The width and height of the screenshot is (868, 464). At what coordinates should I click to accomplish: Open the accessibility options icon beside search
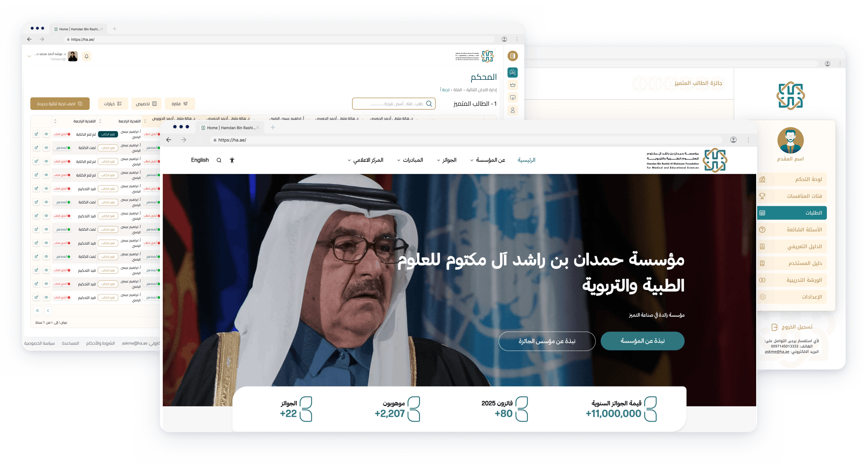(232, 160)
